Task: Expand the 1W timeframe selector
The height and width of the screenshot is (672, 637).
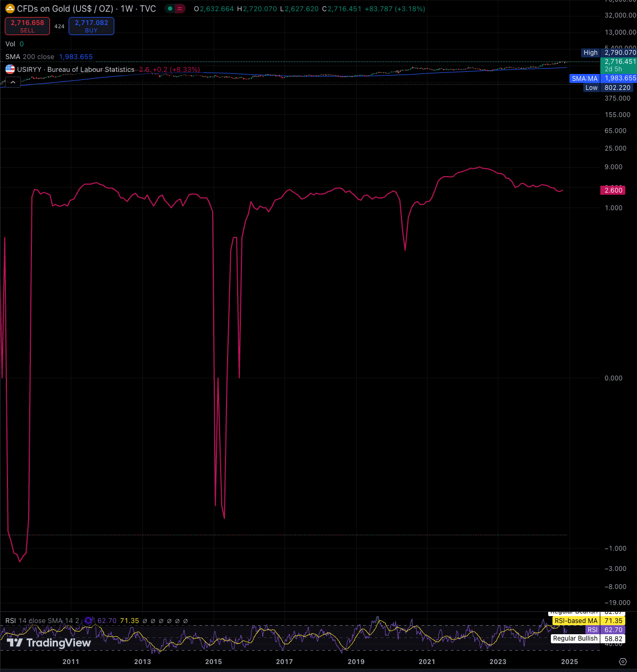Action: (127, 8)
